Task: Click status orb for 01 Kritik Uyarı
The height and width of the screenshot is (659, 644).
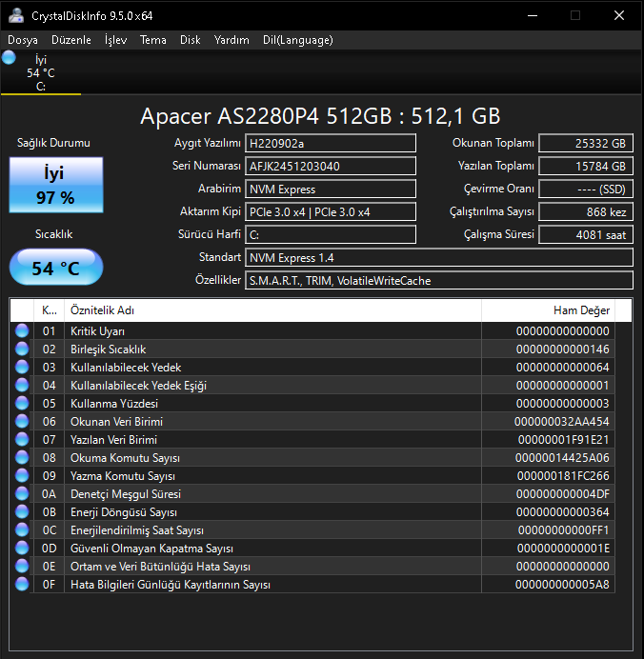Action: 22,330
